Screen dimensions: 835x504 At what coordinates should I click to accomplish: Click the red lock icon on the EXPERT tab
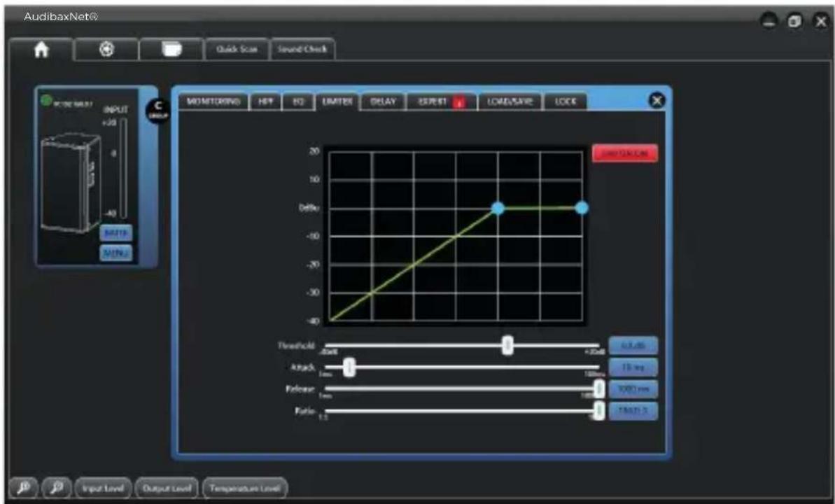point(458,102)
